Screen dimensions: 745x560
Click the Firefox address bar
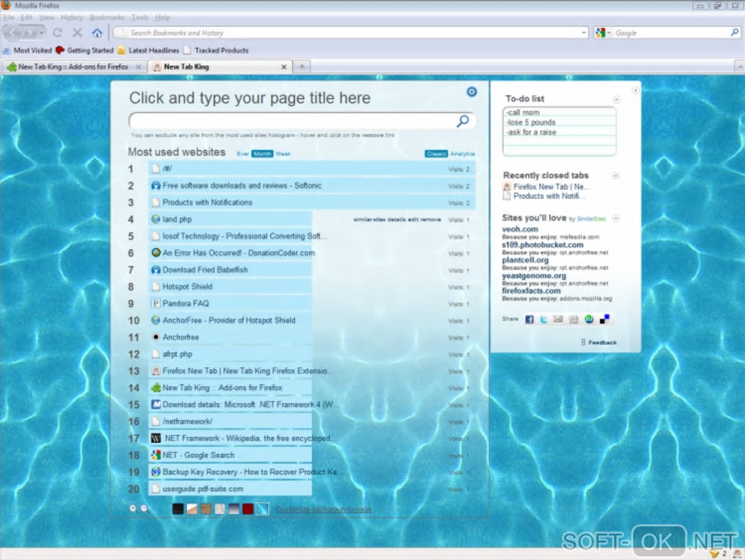[351, 33]
